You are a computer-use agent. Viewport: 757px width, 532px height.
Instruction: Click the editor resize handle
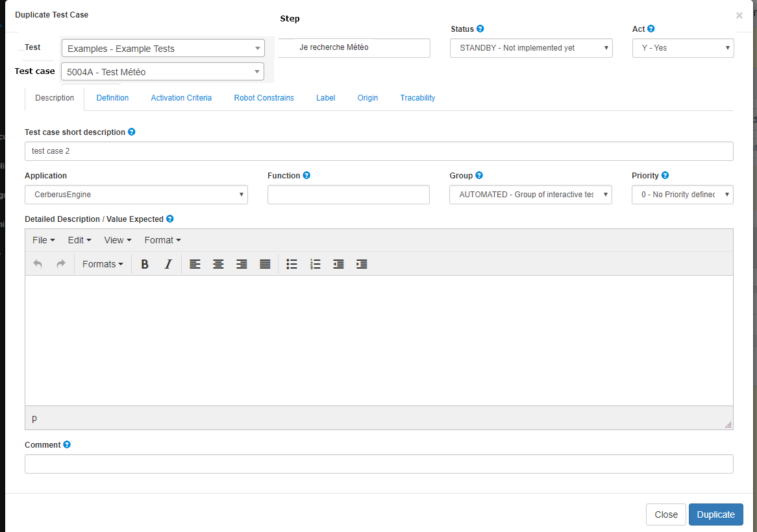tap(728, 424)
